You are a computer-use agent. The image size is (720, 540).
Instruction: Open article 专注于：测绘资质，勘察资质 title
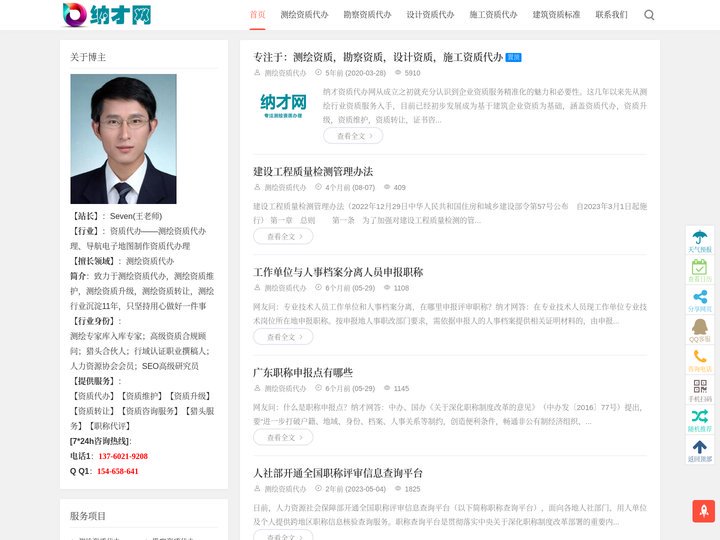tap(378, 57)
